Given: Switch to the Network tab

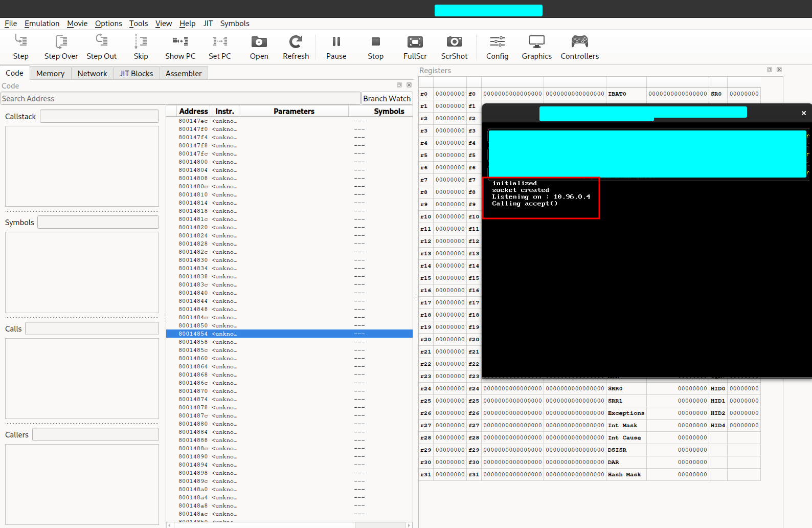Looking at the screenshot, I should tap(92, 73).
